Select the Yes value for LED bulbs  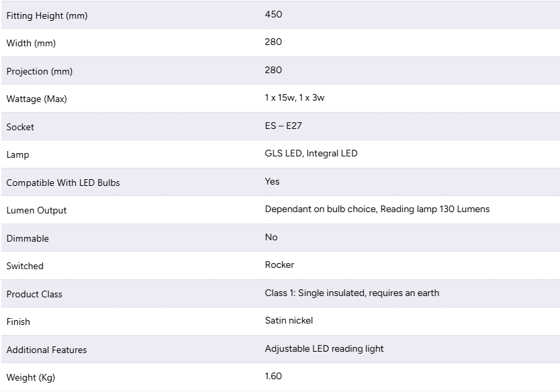pyautogui.click(x=272, y=181)
